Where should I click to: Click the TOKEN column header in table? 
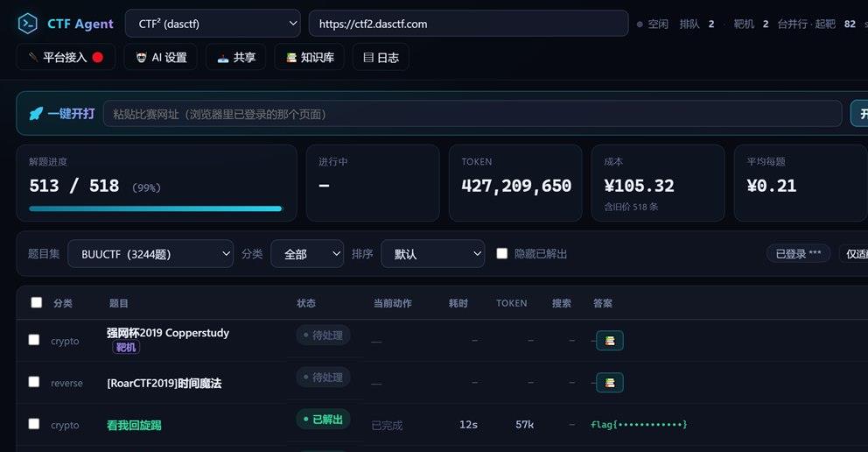(512, 303)
